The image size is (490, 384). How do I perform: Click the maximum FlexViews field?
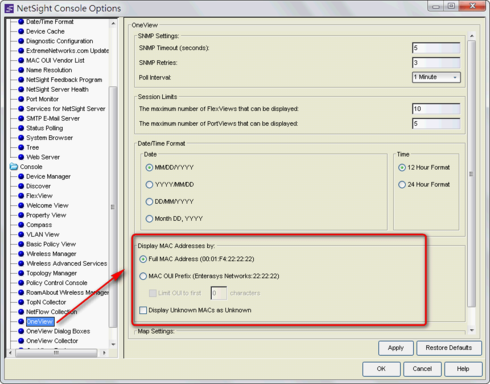[436, 109]
